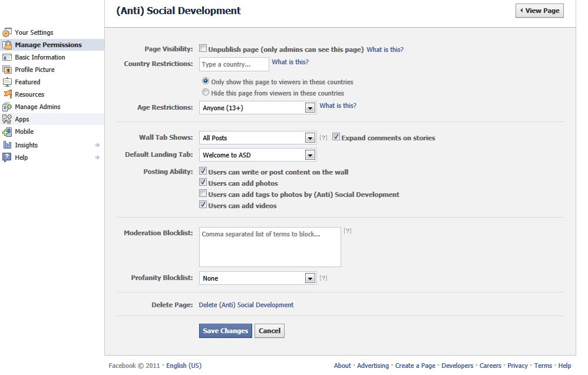The height and width of the screenshot is (375, 588).
Task: Click the Resources megaphone icon
Action: 7,94
